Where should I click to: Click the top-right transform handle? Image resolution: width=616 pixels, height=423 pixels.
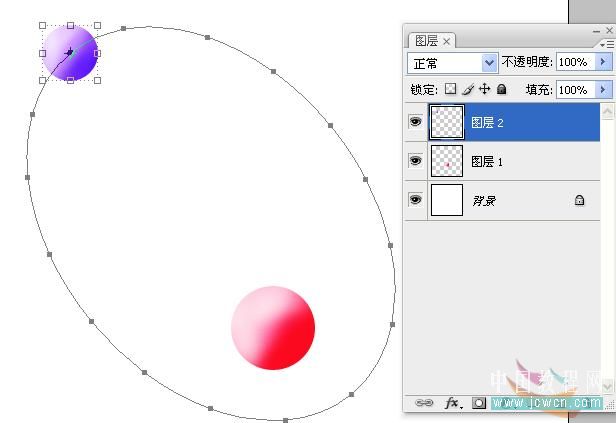point(97,26)
